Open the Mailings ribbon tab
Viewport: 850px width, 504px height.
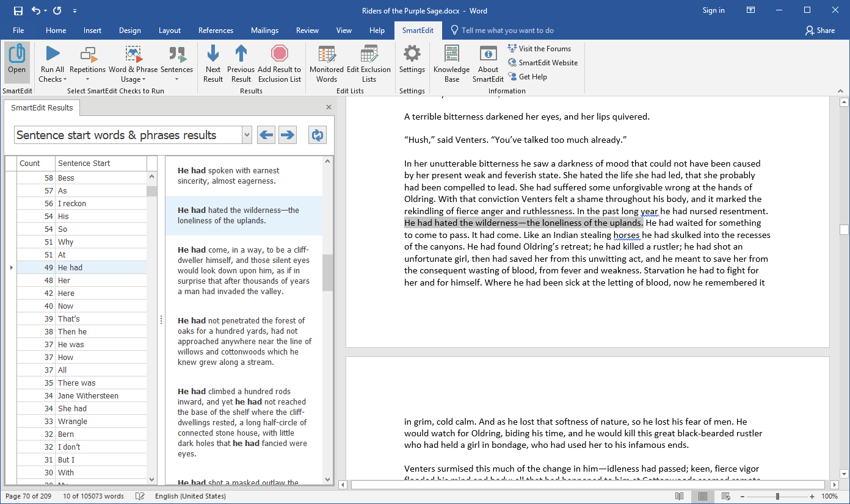click(264, 30)
